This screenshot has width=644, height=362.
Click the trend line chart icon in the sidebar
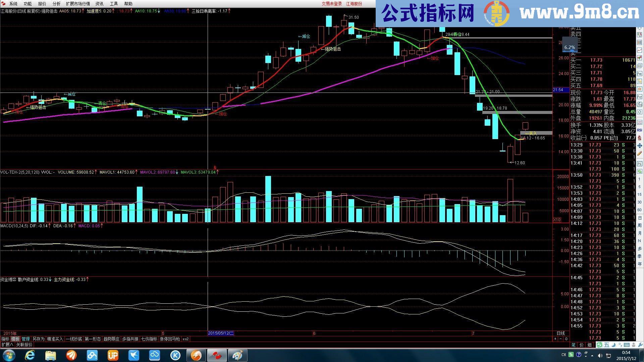640,50
